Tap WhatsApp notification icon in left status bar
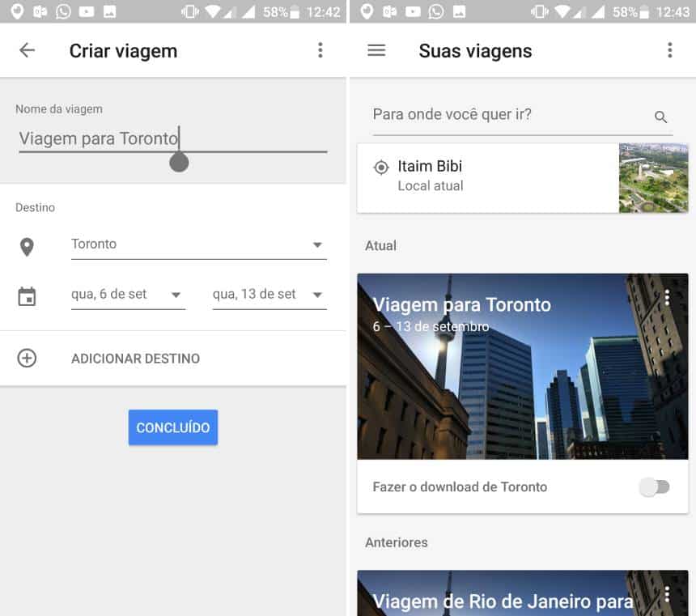The width and height of the screenshot is (696, 616). click(x=63, y=11)
